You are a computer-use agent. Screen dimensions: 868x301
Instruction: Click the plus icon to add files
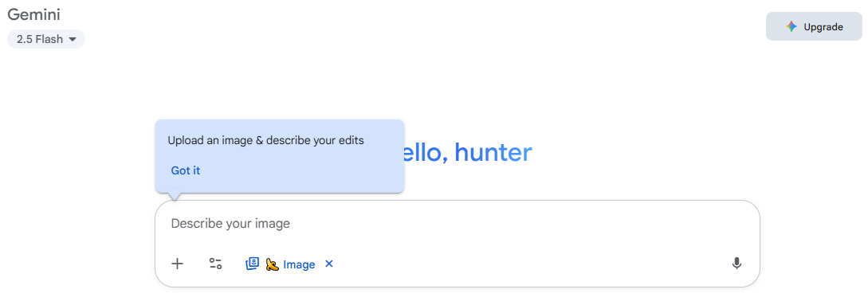point(177,264)
